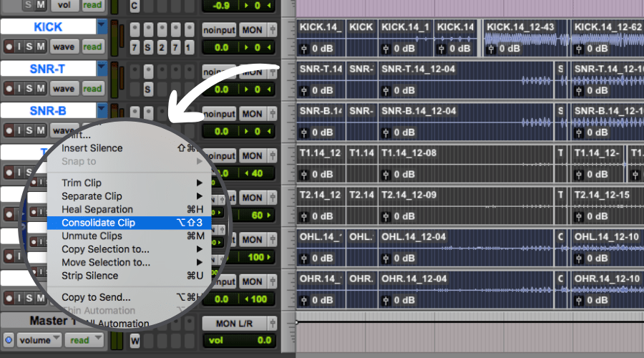The height and width of the screenshot is (358, 644).
Task: Change Master track 'read' automation mode
Action: click(84, 340)
